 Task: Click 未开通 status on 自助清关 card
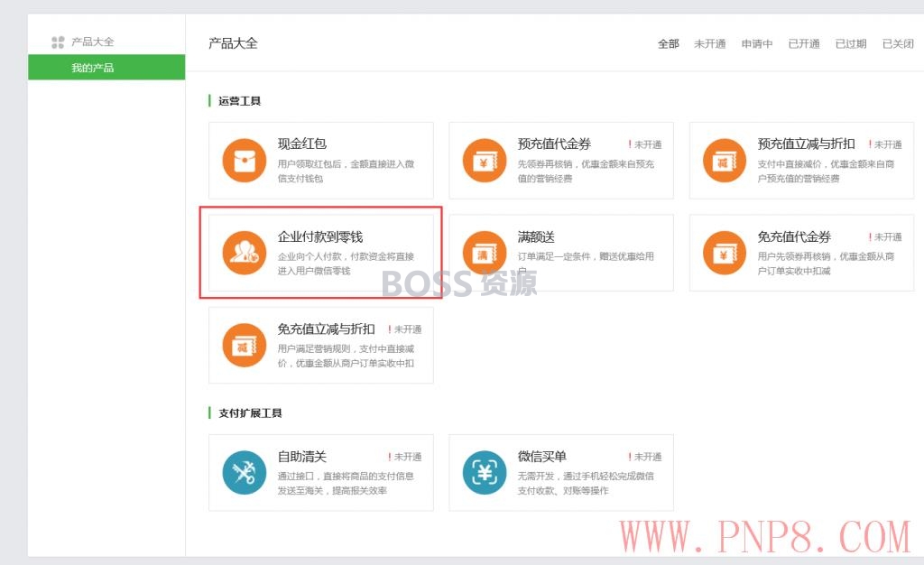coord(405,457)
